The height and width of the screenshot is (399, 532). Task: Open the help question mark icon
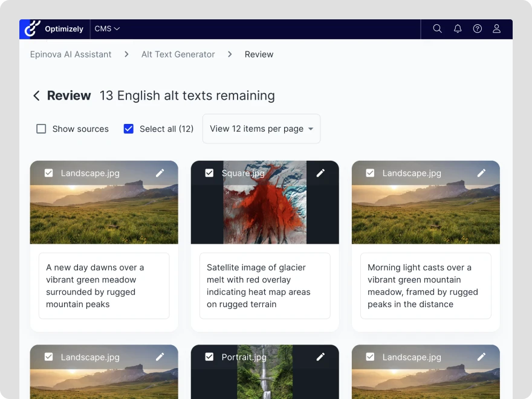478,29
